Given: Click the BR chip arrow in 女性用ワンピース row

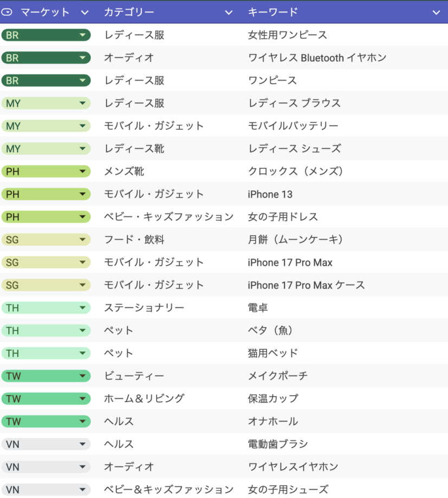Looking at the screenshot, I should click(x=82, y=35).
